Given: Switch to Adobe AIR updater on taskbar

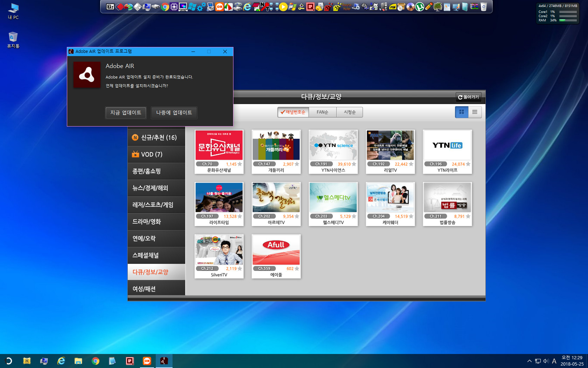Looking at the screenshot, I should pos(164,361).
